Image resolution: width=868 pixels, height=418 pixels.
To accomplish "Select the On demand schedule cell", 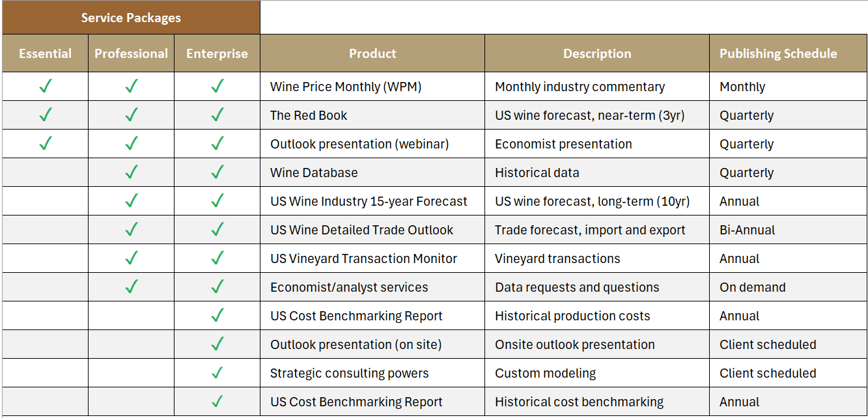I will 752,287.
